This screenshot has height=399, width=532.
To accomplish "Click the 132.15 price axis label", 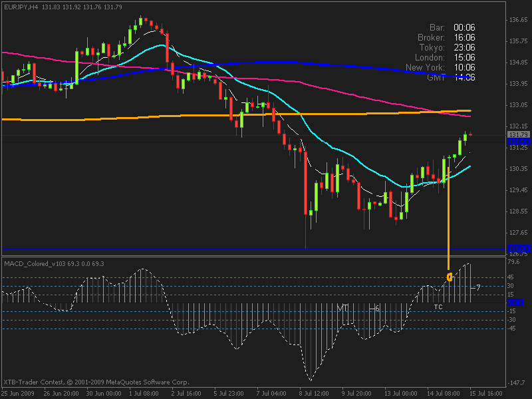I will (518, 126).
